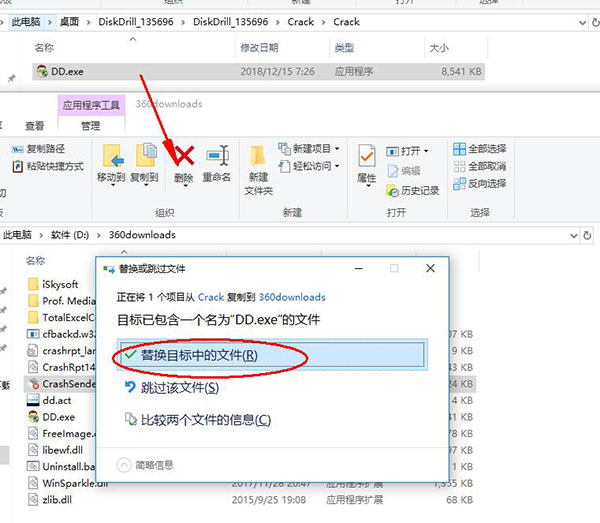Click the 删除 red X ribbon icon
600x523 pixels.
[x=184, y=155]
